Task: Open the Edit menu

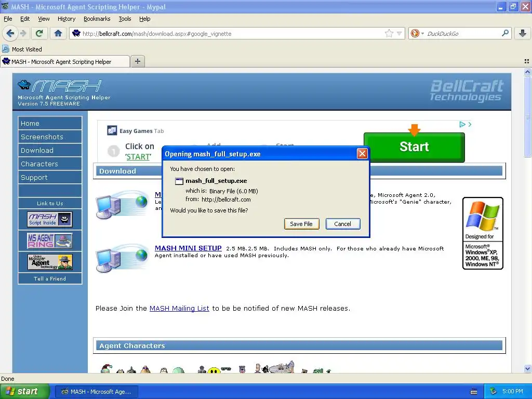Action: 25,19
